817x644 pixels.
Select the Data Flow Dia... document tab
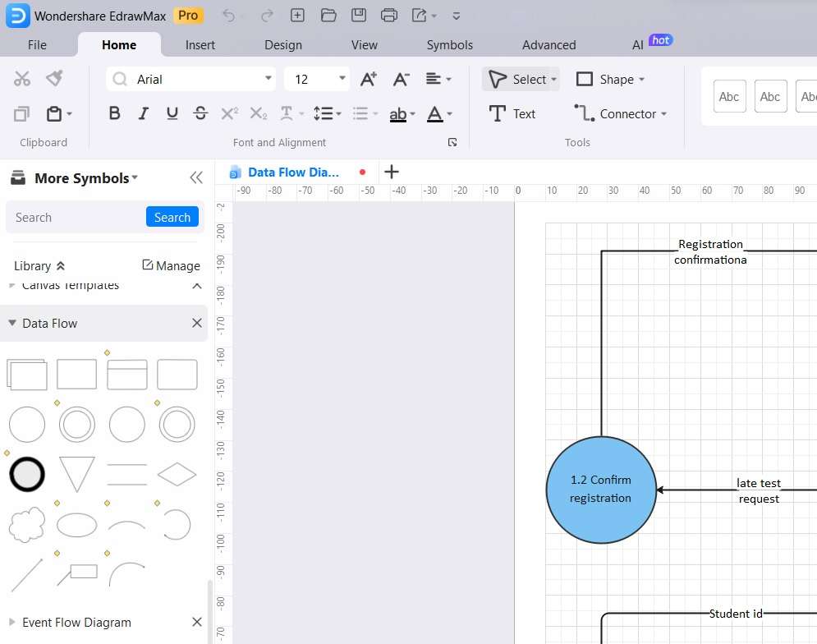click(x=293, y=172)
